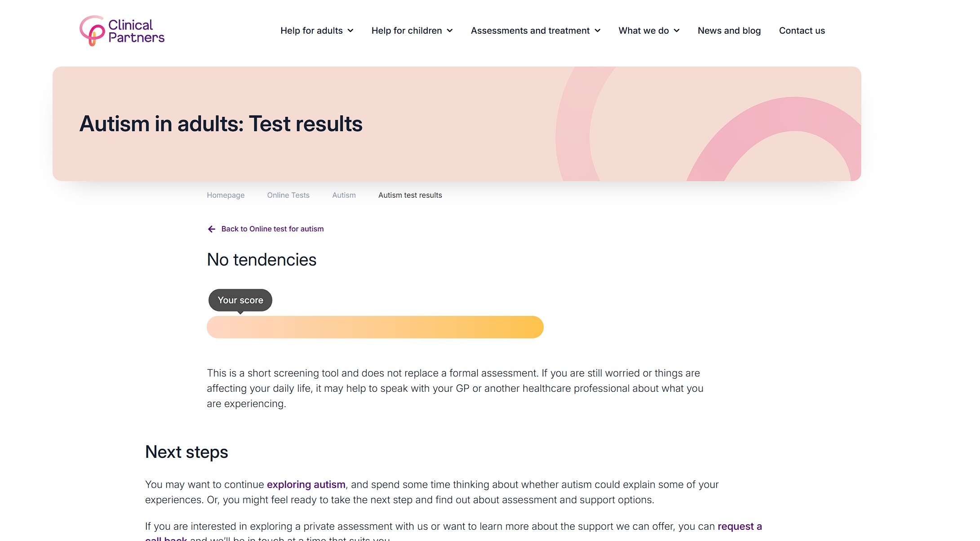Expand the Help for children chevron
Viewport: 980px width, 541px height.
tap(450, 31)
